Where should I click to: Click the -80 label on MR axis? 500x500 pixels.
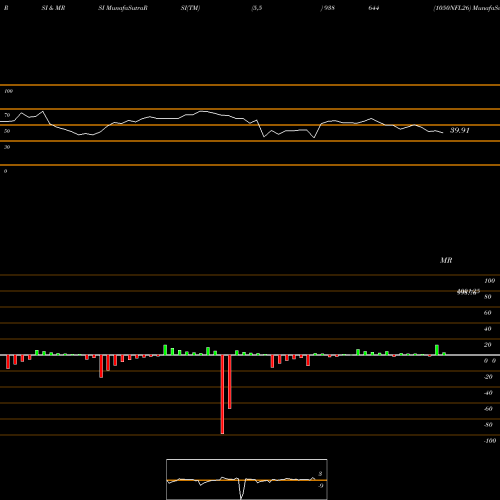coord(488,425)
